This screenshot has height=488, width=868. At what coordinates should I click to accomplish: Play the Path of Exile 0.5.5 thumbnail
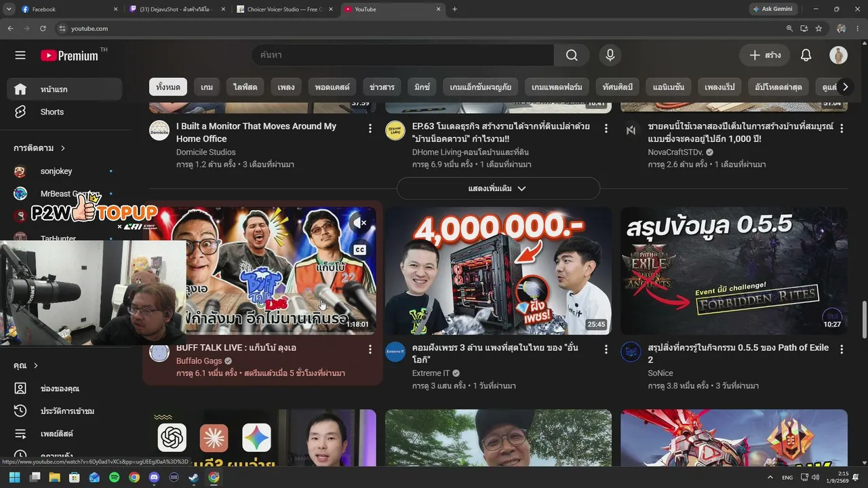point(734,270)
